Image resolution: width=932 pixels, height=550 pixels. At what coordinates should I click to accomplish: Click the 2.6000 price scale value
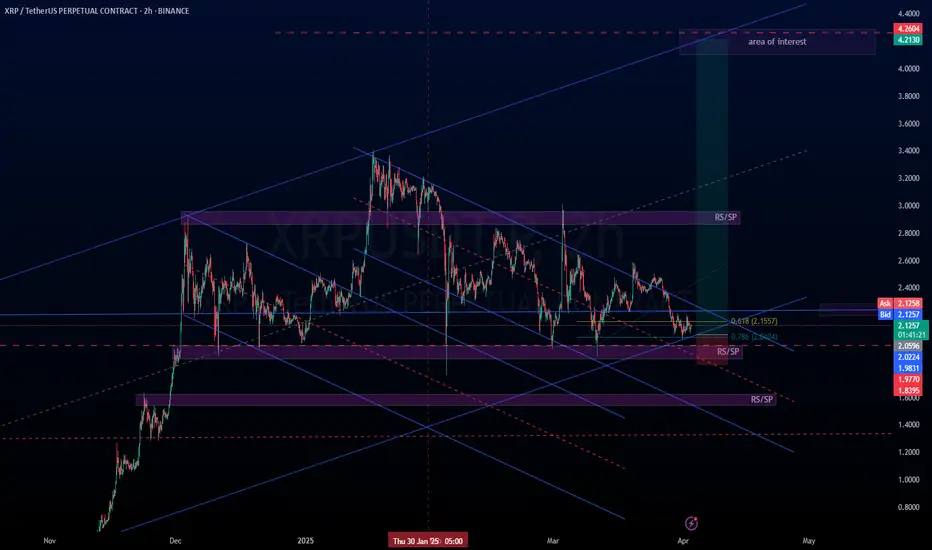click(x=909, y=260)
